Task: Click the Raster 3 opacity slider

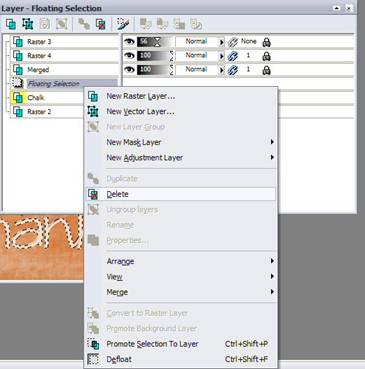Action: (x=155, y=42)
